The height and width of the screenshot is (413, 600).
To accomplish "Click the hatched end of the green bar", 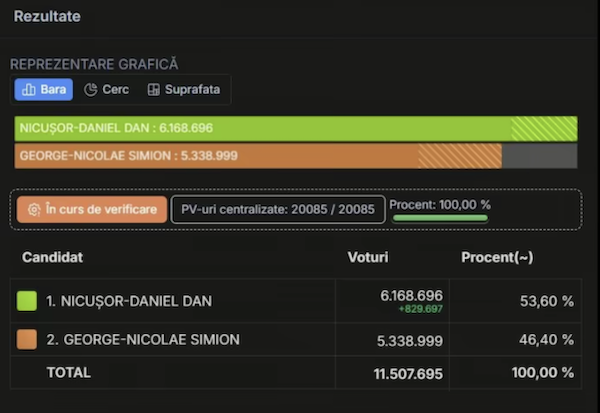I will (544, 128).
